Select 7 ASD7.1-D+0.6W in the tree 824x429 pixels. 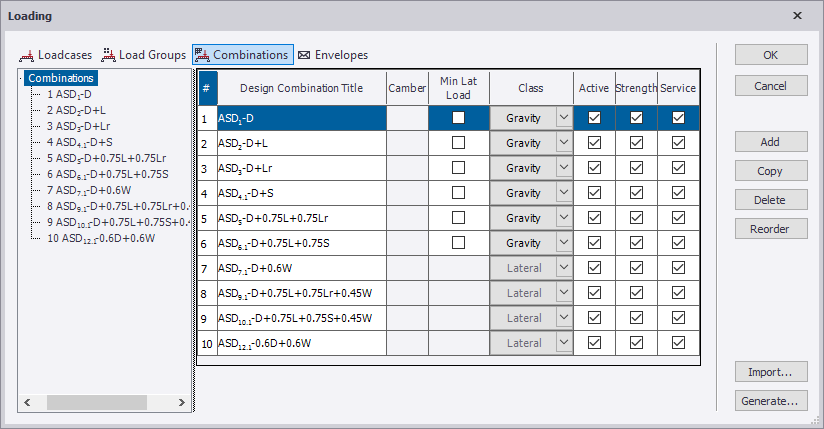(x=88, y=190)
